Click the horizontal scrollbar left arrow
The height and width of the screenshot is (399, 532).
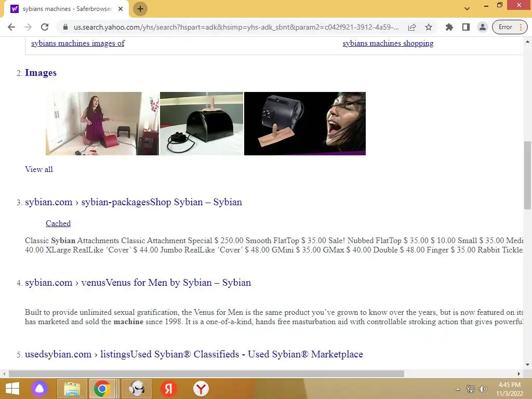coord(4,374)
